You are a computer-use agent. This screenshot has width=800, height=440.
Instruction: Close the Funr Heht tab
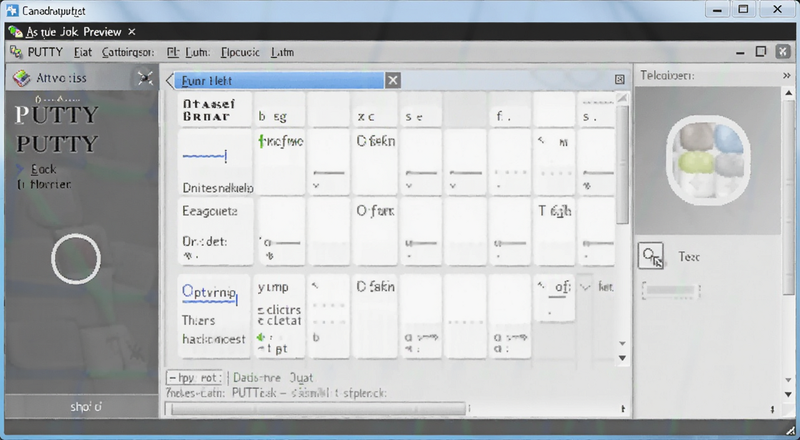coord(392,80)
